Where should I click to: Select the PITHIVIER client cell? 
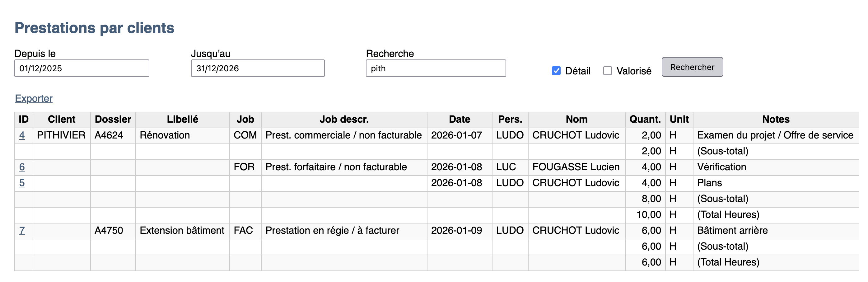(61, 135)
